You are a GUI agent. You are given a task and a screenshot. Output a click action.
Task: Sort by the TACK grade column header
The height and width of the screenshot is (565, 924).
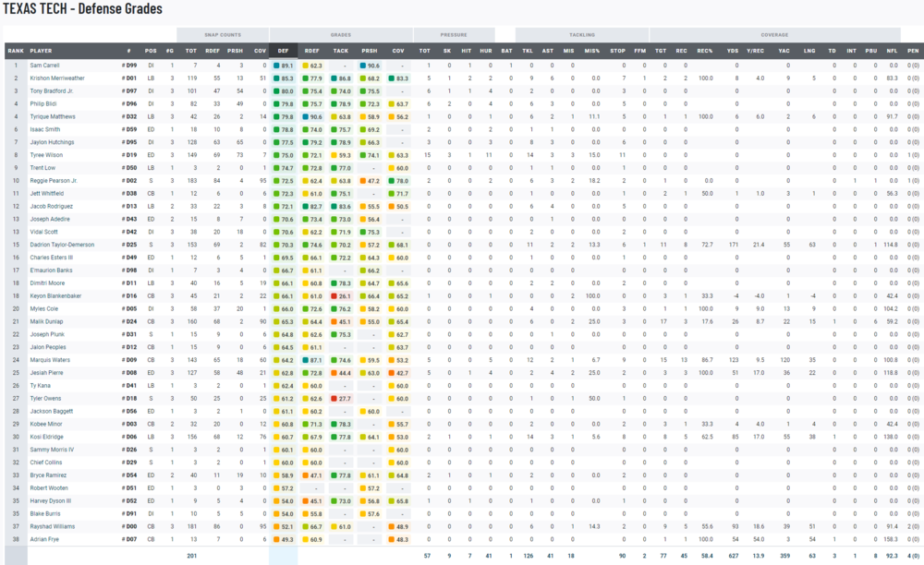point(341,51)
